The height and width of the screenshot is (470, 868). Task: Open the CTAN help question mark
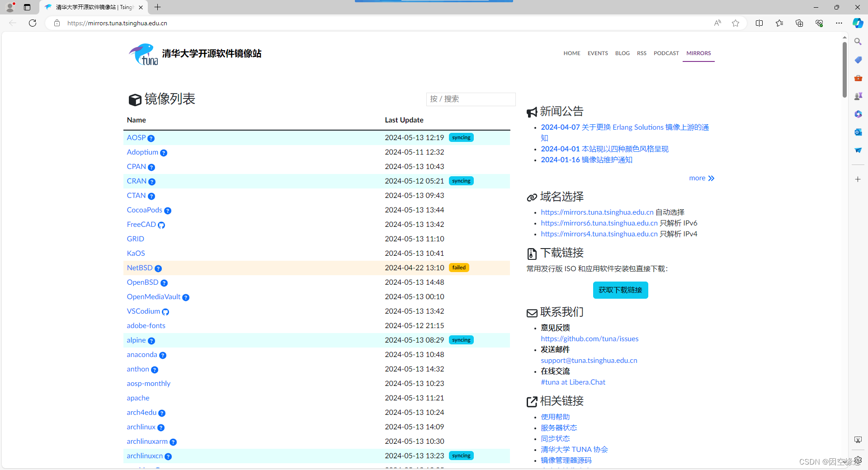(x=151, y=196)
